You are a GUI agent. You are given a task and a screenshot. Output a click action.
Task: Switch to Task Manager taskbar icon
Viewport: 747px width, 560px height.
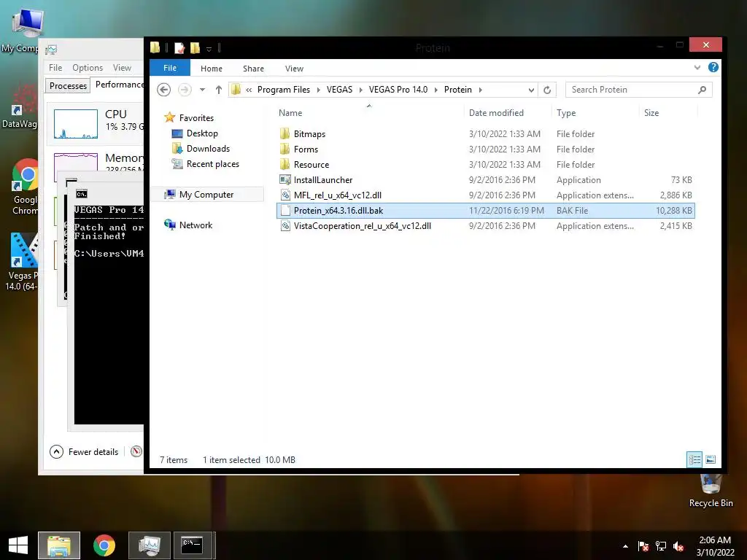150,545
